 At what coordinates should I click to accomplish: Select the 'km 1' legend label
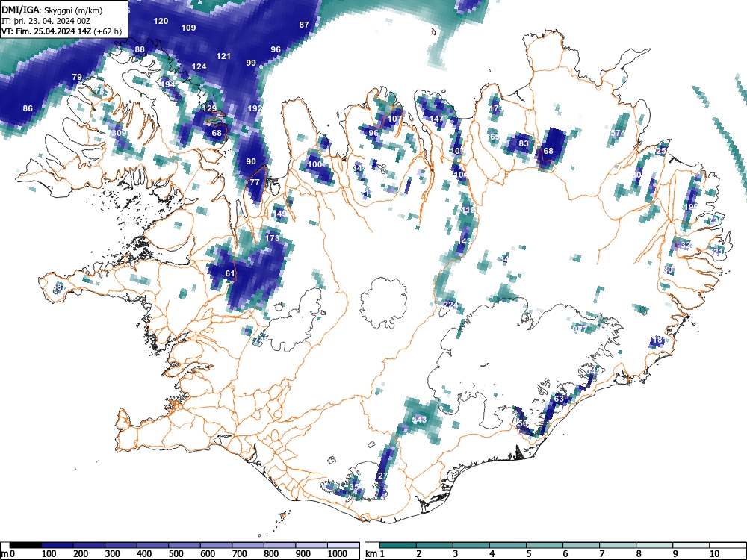(376, 554)
